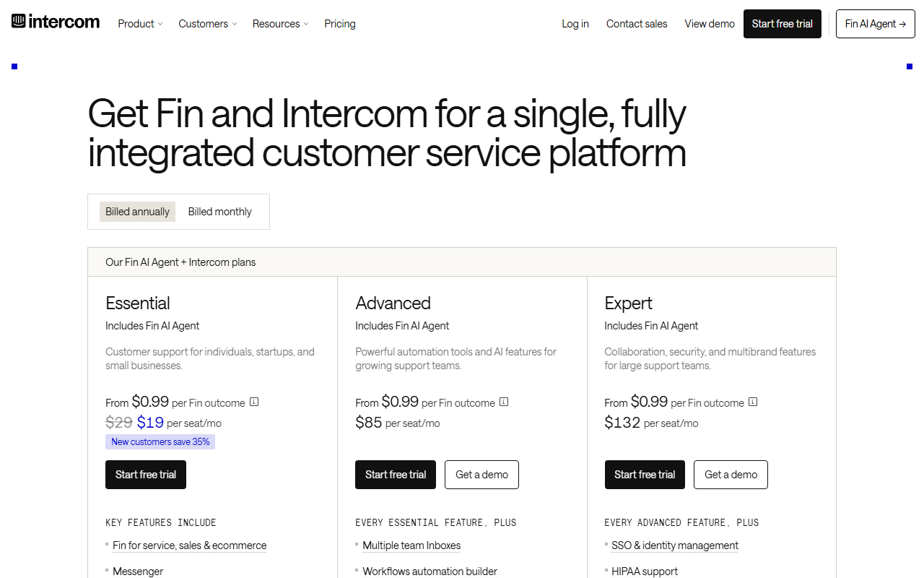
Task: Open HIPAA support feature
Action: point(645,571)
